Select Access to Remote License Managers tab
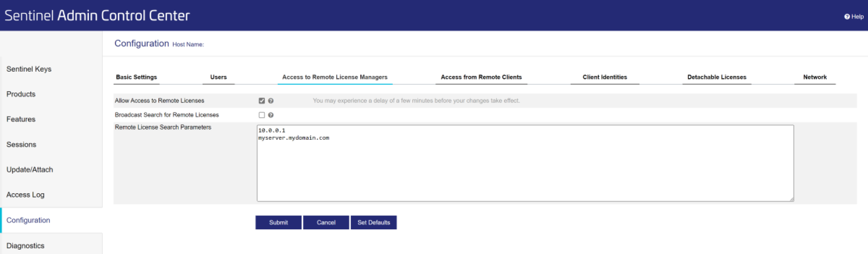Image resolution: width=868 pixels, height=254 pixels. [335, 77]
